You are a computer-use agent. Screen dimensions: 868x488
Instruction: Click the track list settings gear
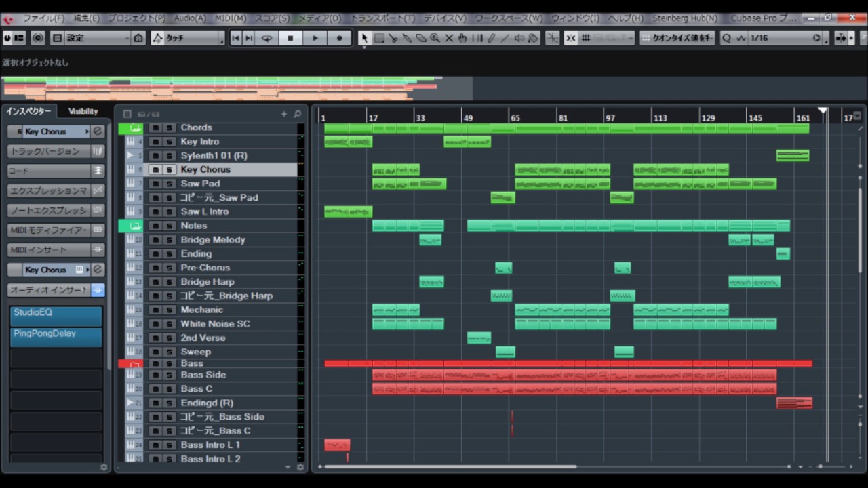pos(300,467)
